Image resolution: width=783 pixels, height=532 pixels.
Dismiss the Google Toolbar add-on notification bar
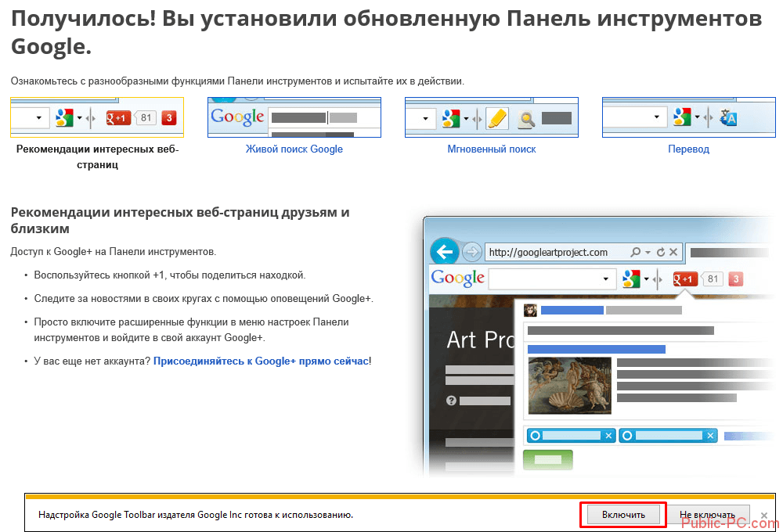point(764,515)
